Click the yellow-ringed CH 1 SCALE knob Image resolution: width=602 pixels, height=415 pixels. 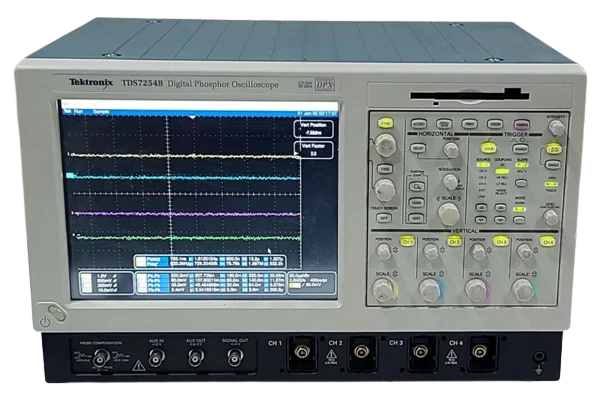(383, 289)
